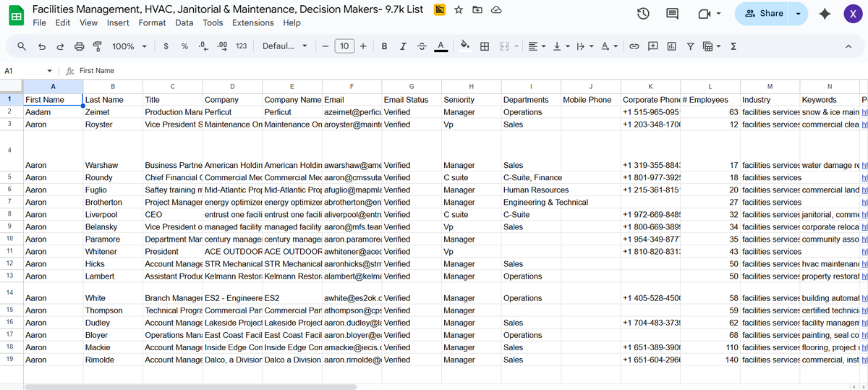Open the Data menu

[x=184, y=22]
